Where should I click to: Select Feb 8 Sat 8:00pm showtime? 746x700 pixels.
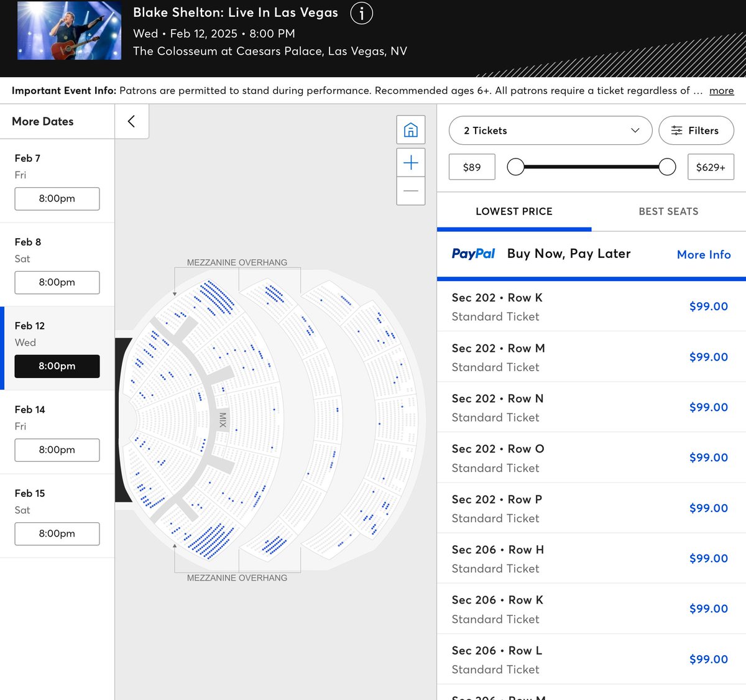[57, 282]
